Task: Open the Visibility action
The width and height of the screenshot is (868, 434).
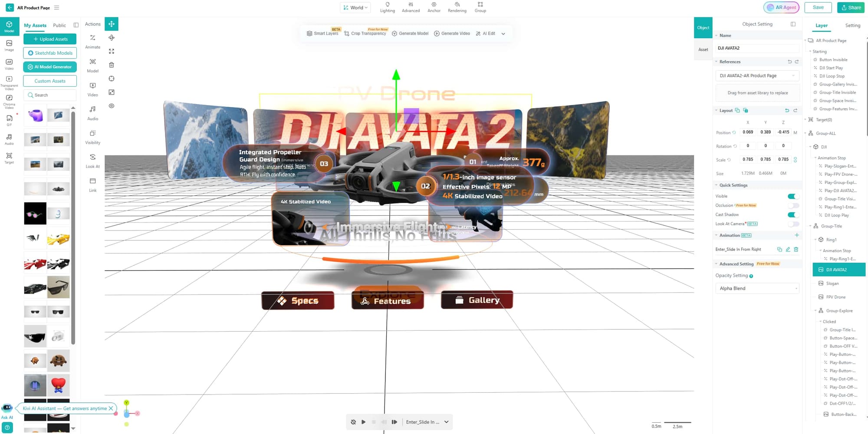Action: coord(92,137)
